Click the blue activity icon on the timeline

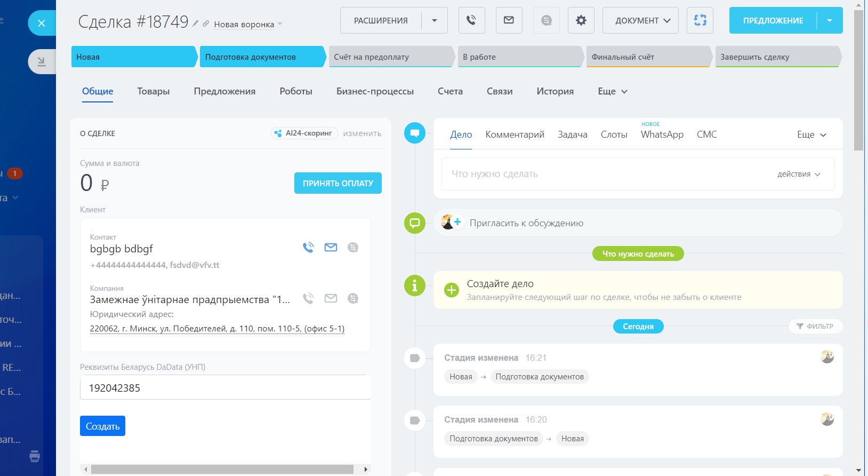415,133
